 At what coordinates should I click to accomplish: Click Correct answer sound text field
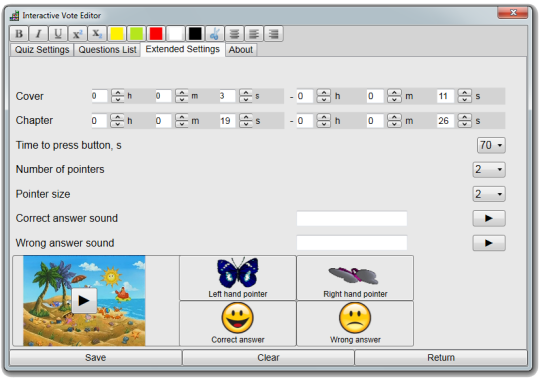352,219
